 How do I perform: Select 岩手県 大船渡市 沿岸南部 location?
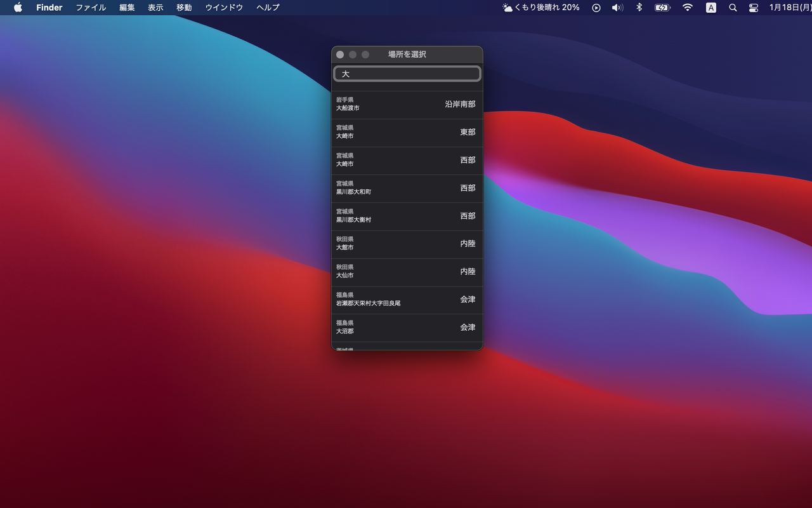[407, 104]
